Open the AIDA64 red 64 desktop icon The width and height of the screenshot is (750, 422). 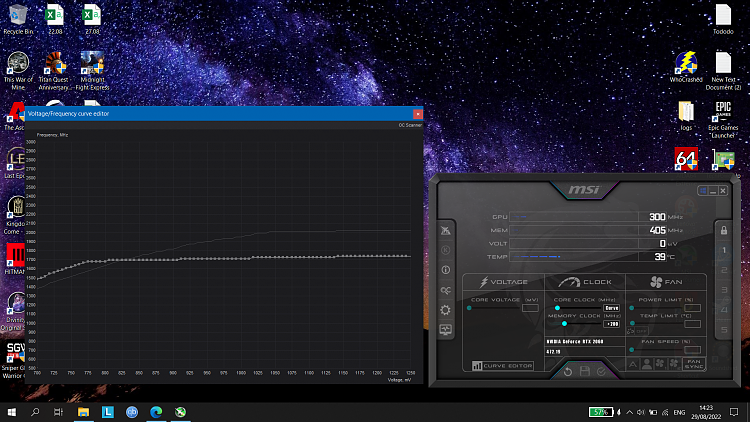pos(686,159)
